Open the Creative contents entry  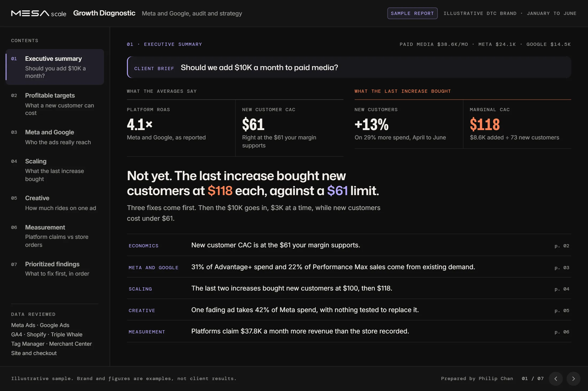click(55, 203)
